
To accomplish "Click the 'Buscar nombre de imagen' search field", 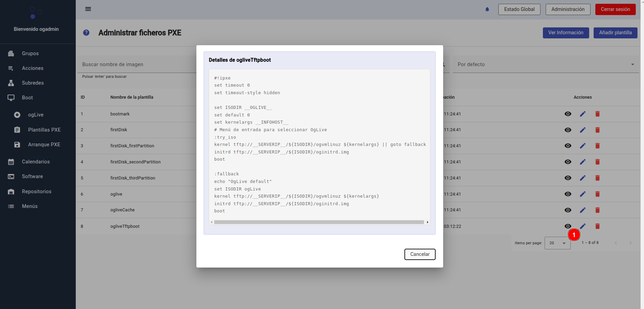I will tap(137, 64).
